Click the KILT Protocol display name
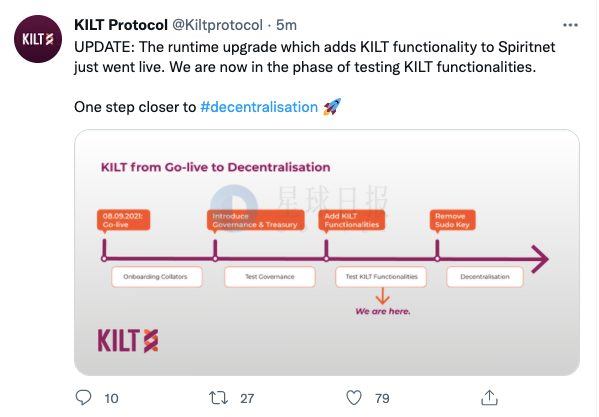The image size is (599, 417). (121, 25)
